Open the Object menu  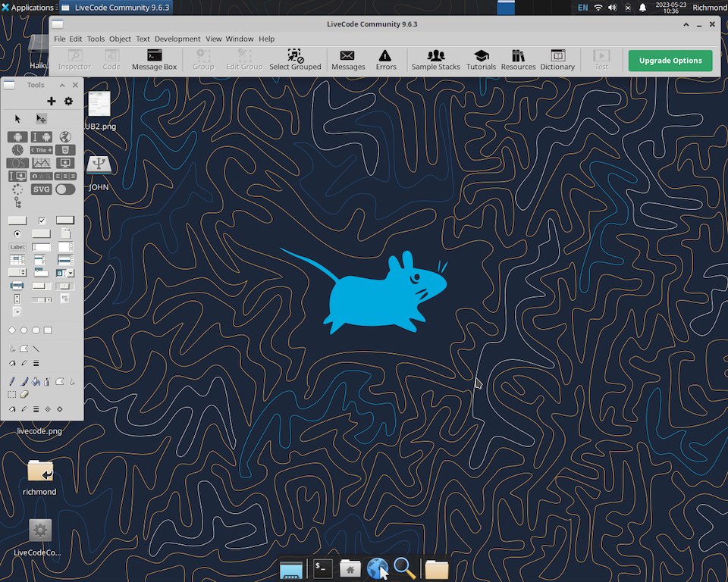click(120, 39)
